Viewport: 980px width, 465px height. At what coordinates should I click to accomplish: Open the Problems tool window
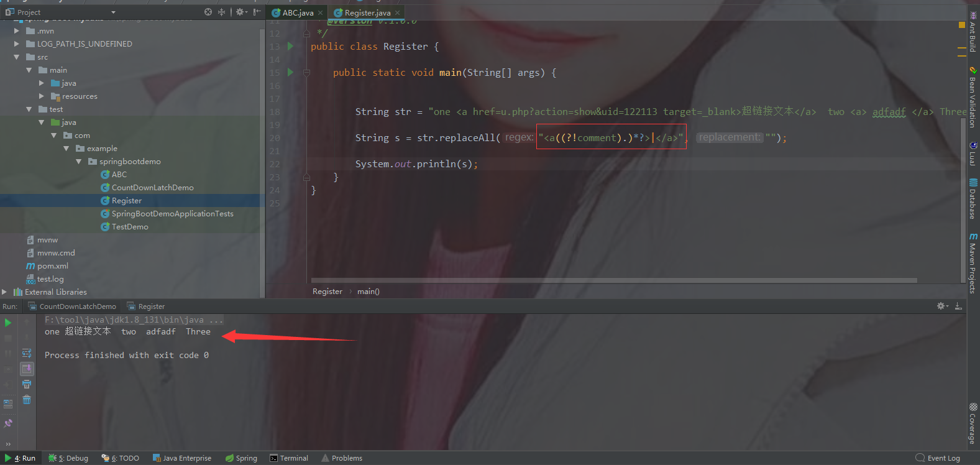click(342, 458)
